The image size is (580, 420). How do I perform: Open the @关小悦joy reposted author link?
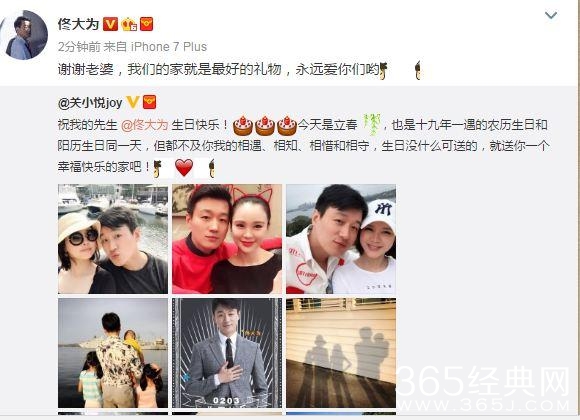pos(90,103)
